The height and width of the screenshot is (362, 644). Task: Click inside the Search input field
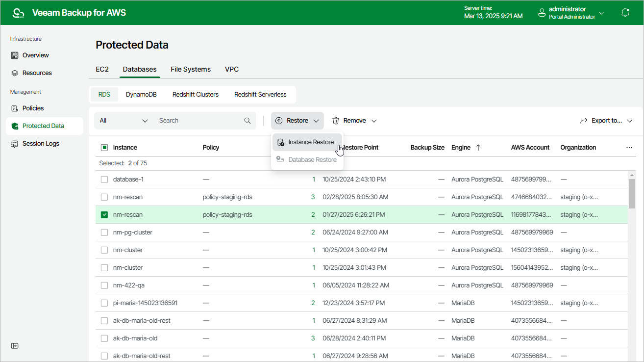tap(198, 121)
